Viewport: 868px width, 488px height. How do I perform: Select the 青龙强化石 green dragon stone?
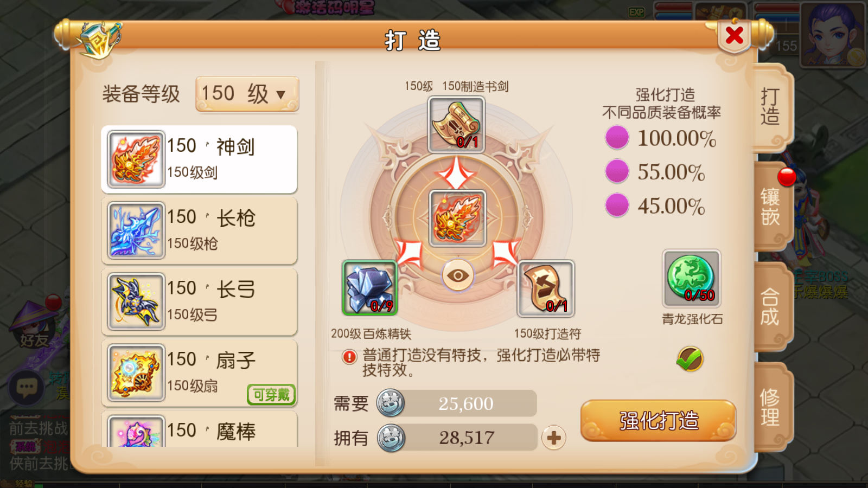[691, 279]
